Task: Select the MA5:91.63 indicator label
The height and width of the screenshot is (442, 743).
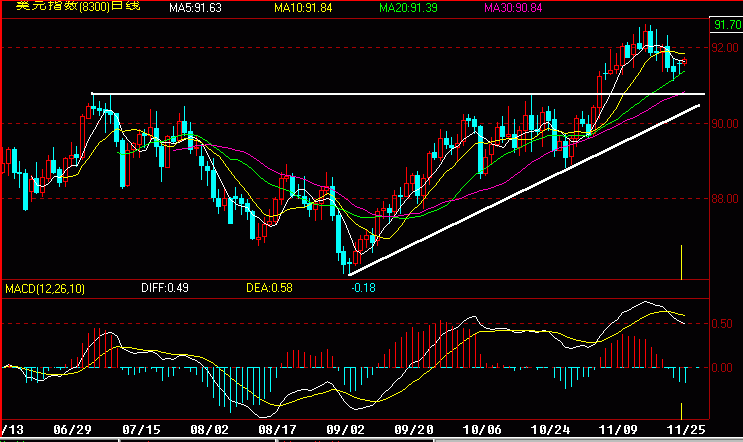Action: click(x=195, y=8)
